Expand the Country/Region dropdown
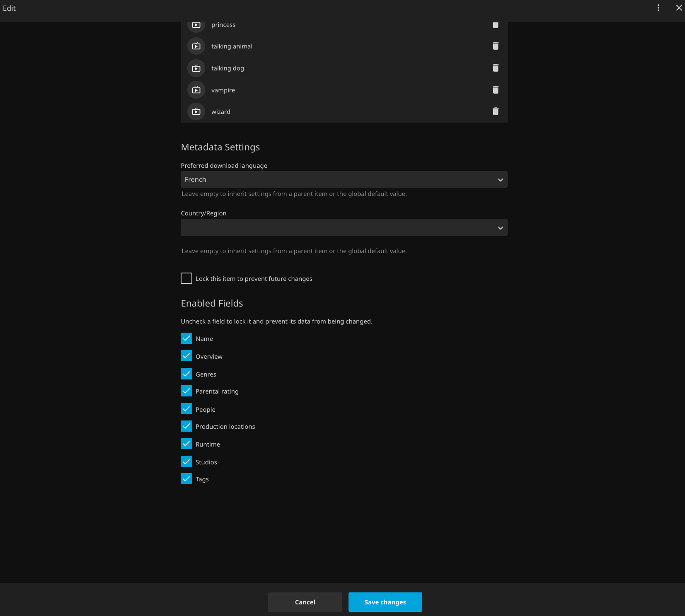The height and width of the screenshot is (616, 685). 344,227
